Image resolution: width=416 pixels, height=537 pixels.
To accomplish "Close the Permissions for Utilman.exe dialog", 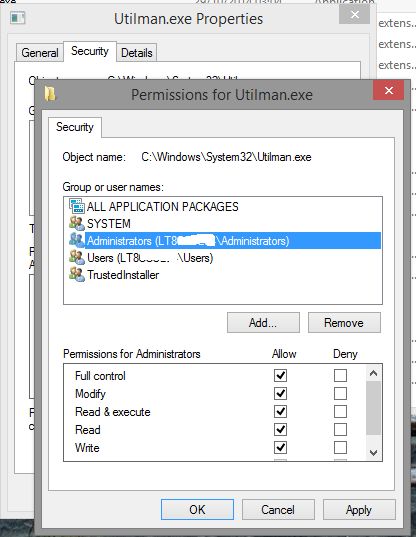I will click(x=389, y=90).
